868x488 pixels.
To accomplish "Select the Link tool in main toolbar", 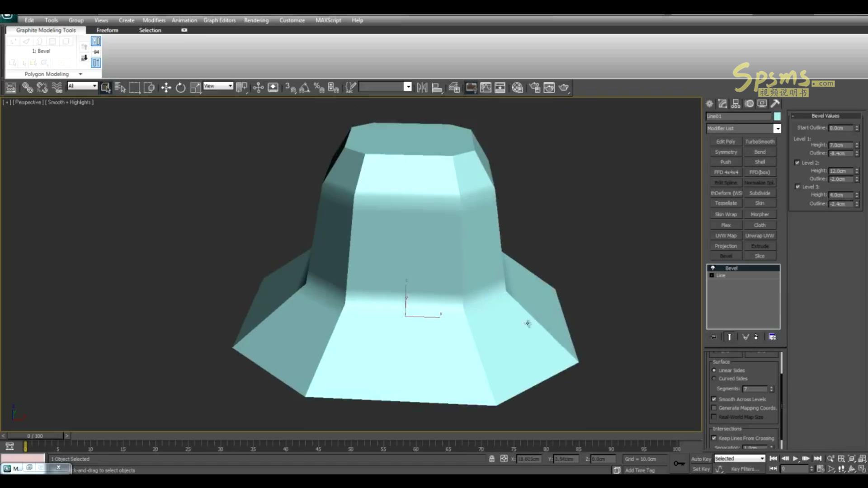I will [28, 88].
